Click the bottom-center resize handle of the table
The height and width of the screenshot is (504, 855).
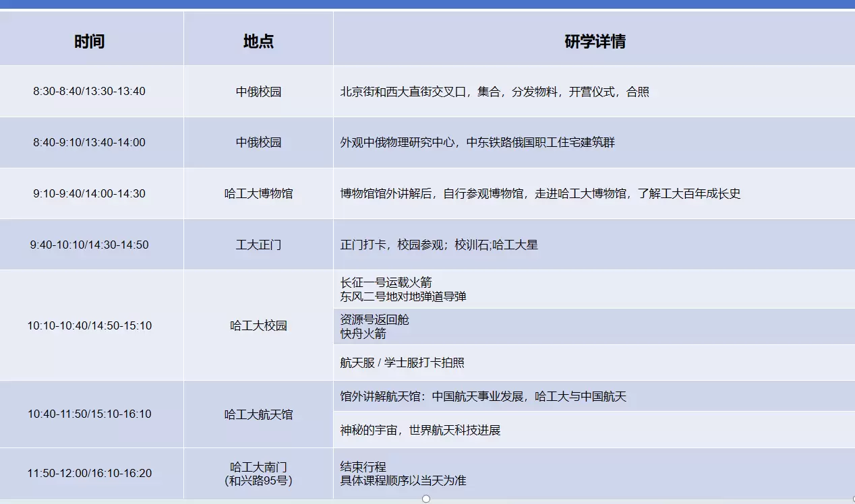pyautogui.click(x=426, y=499)
